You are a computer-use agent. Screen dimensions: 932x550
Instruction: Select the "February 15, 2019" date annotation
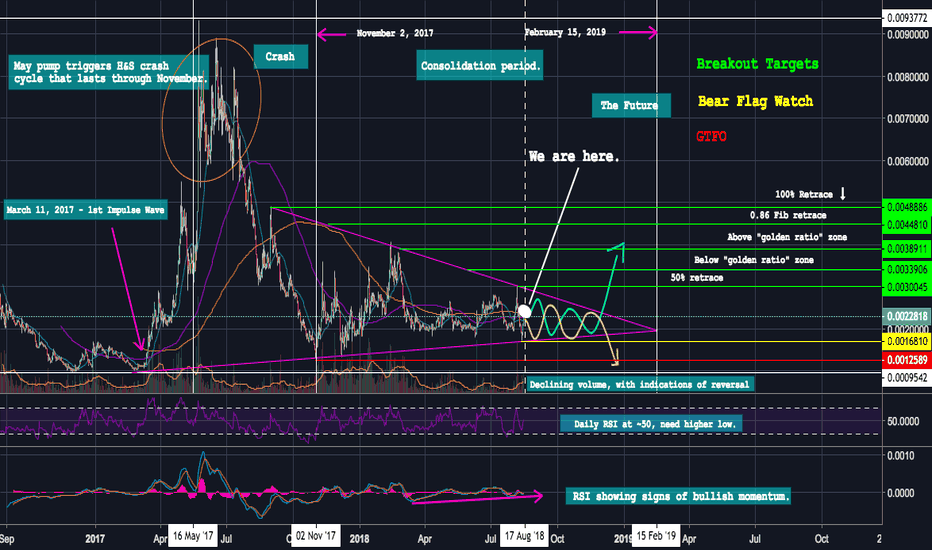tap(565, 32)
